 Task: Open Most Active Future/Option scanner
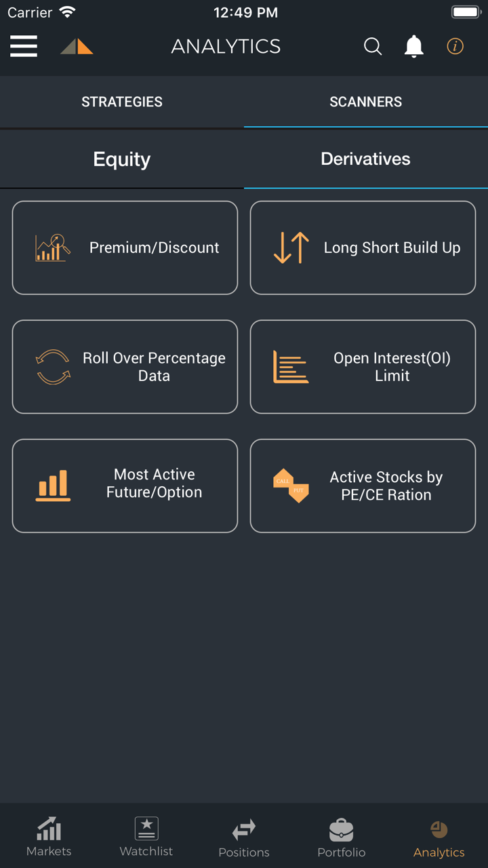[x=125, y=486]
